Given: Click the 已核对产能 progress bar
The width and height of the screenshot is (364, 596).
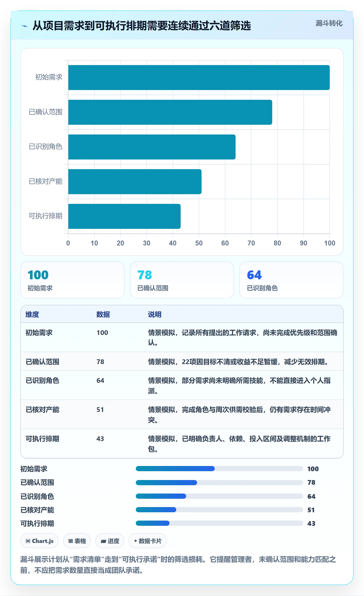Looking at the screenshot, I should pyautogui.click(x=219, y=510).
